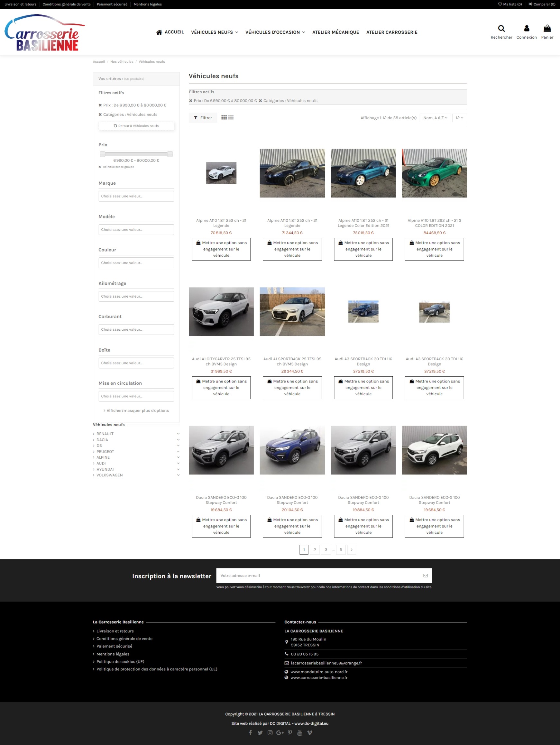Click the AUDI category in sidebar
560x745 pixels.
[101, 464]
